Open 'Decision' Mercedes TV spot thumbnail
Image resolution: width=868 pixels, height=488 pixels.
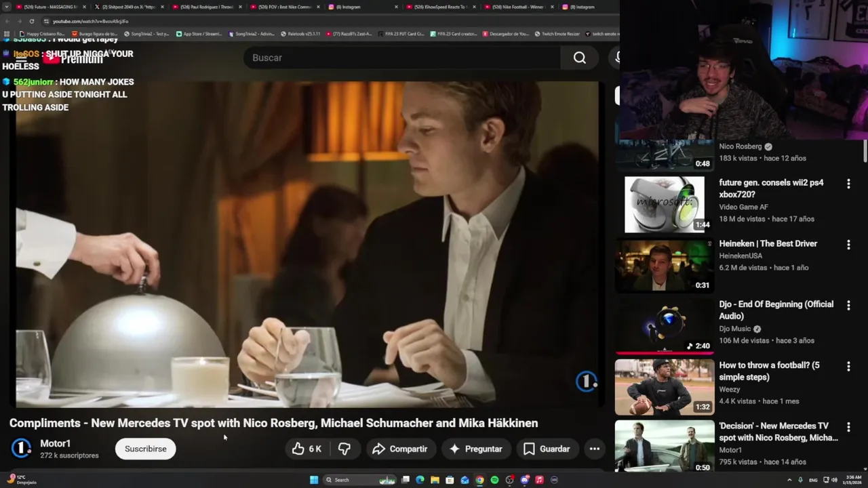pos(665,446)
